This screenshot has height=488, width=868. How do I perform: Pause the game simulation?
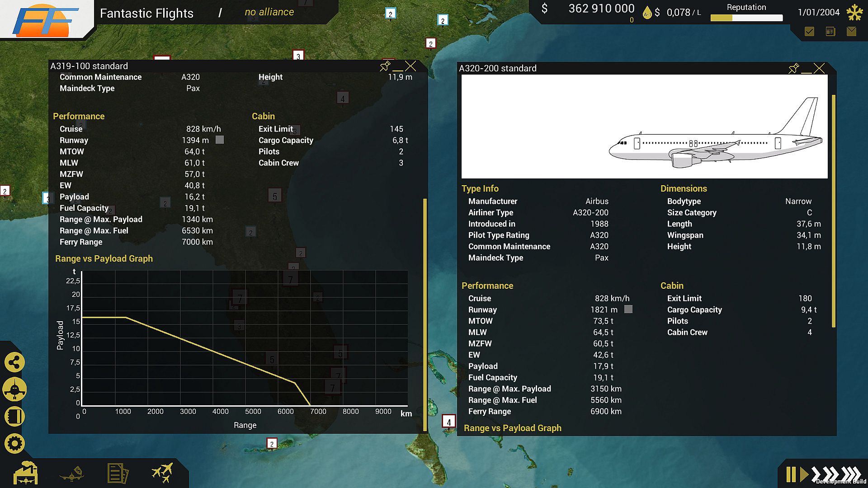coord(791,474)
